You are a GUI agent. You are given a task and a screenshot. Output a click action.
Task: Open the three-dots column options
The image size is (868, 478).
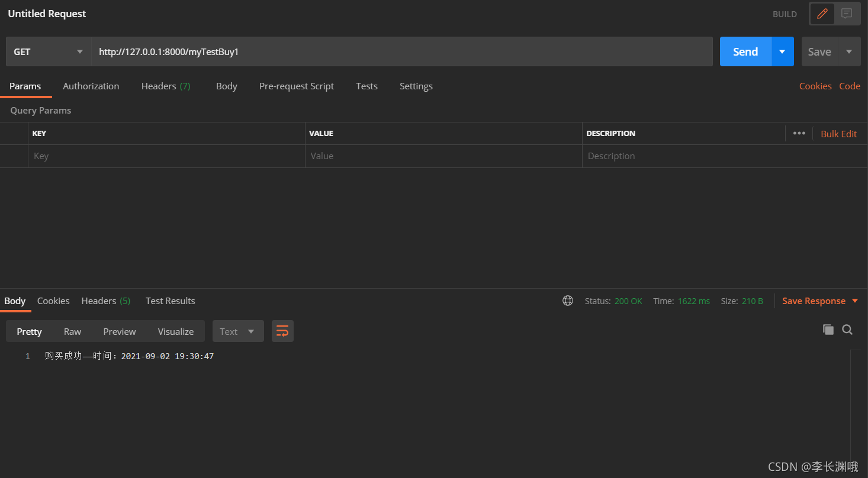pos(799,133)
